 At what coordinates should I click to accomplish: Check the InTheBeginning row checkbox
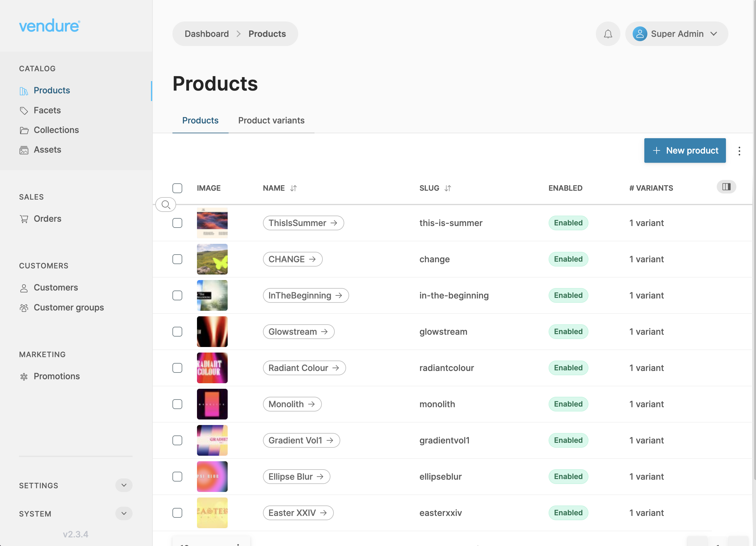(x=177, y=295)
